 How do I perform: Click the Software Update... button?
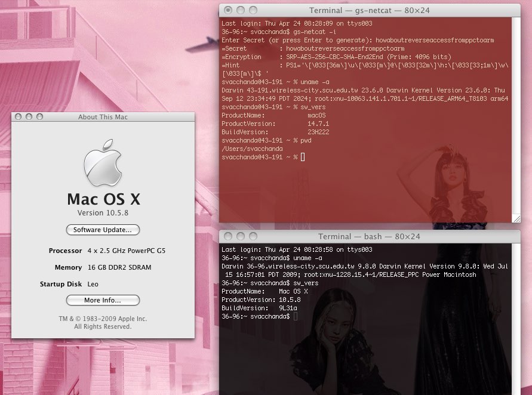[x=103, y=230]
